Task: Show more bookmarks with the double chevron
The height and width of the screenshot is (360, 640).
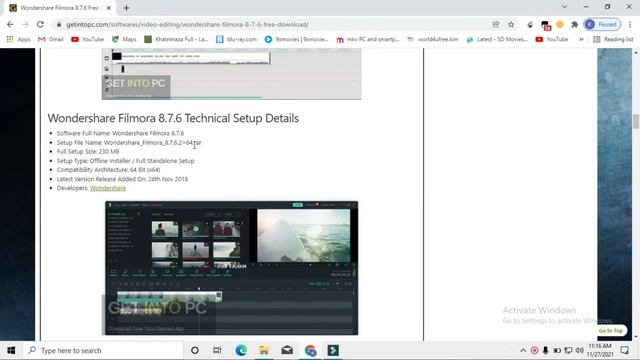Action: [581, 39]
